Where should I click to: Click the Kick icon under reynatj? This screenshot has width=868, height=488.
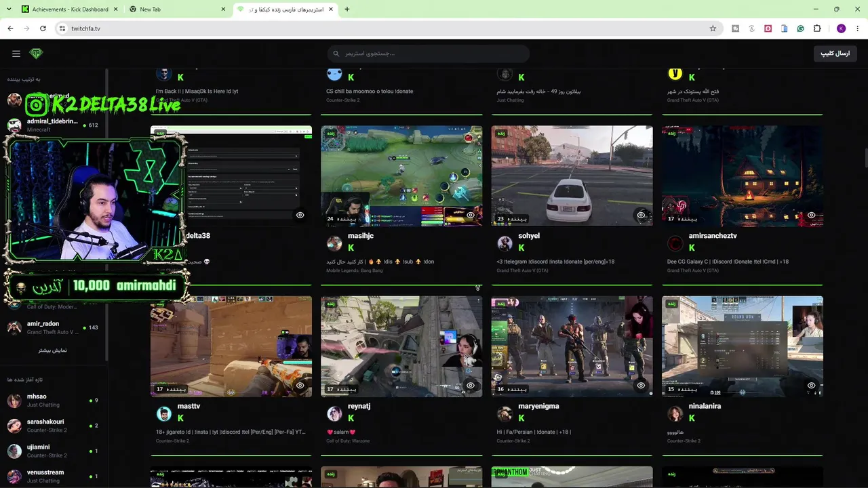click(351, 418)
